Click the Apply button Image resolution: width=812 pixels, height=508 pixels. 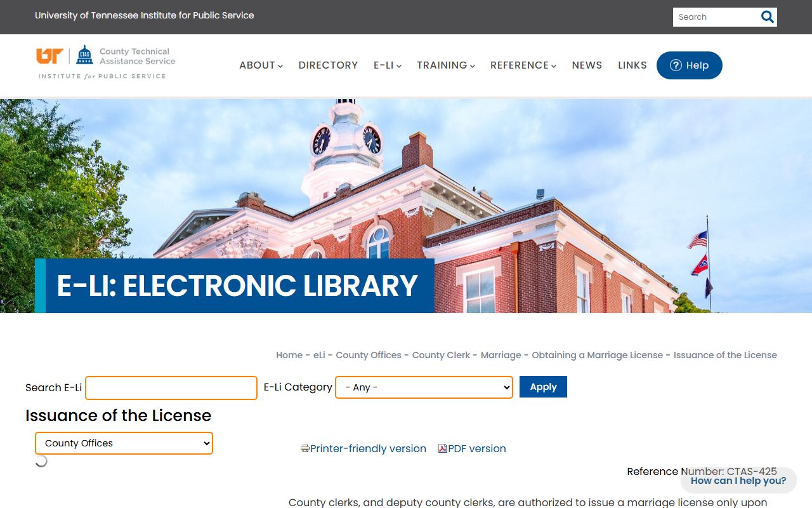(x=543, y=387)
